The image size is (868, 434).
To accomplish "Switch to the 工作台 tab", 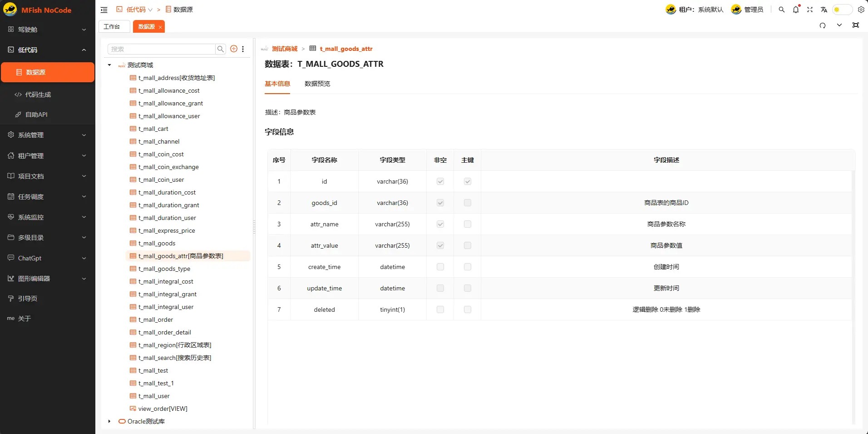I will [x=112, y=26].
